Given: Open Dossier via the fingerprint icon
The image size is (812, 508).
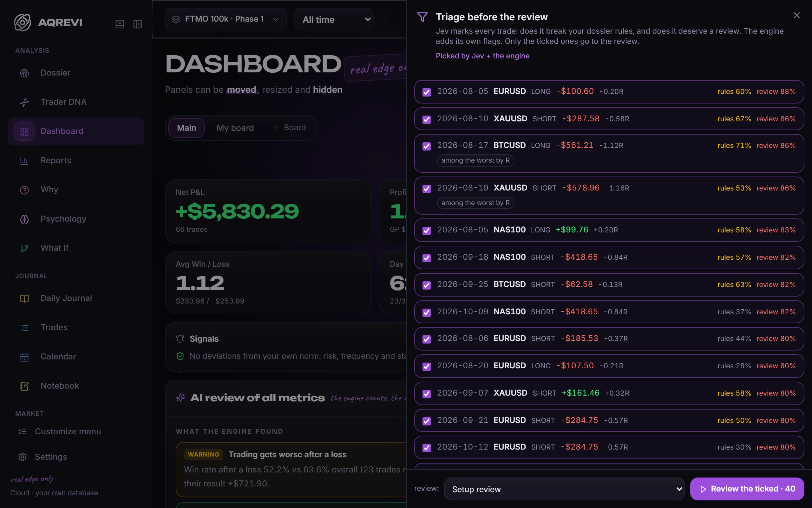Looking at the screenshot, I should click(24, 73).
